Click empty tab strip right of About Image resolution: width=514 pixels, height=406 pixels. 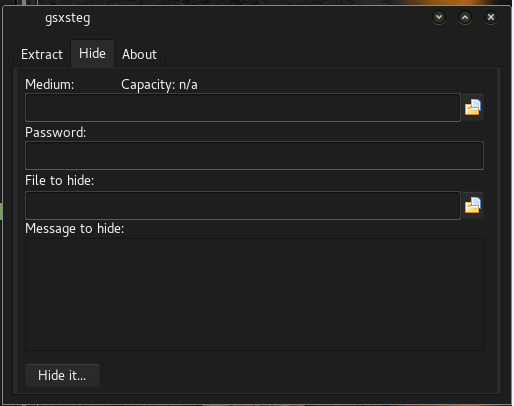[333, 54]
